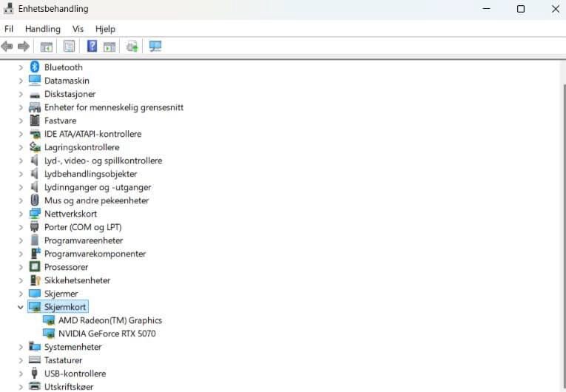Open the Properties toolbar icon
The width and height of the screenshot is (566, 392).
pos(69,46)
